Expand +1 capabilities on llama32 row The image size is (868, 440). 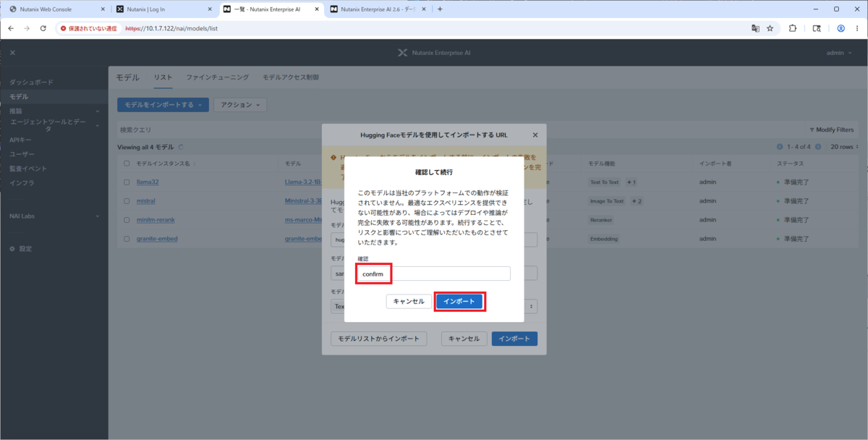point(631,182)
